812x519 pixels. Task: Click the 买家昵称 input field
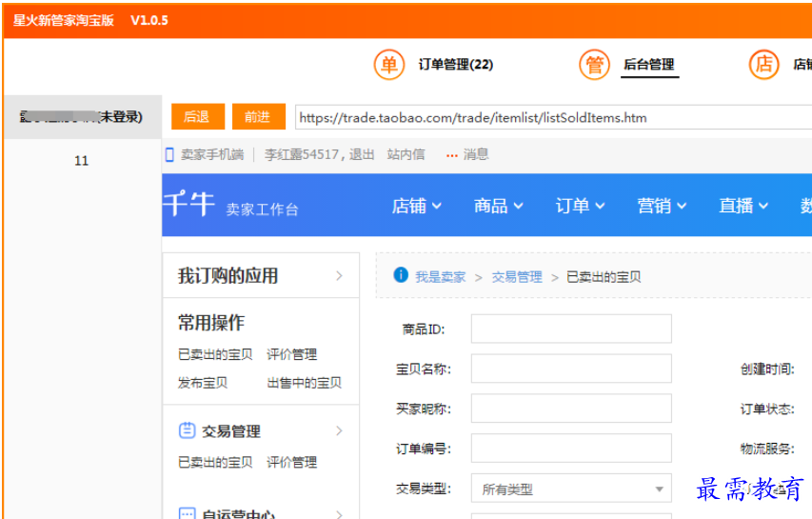pos(571,409)
